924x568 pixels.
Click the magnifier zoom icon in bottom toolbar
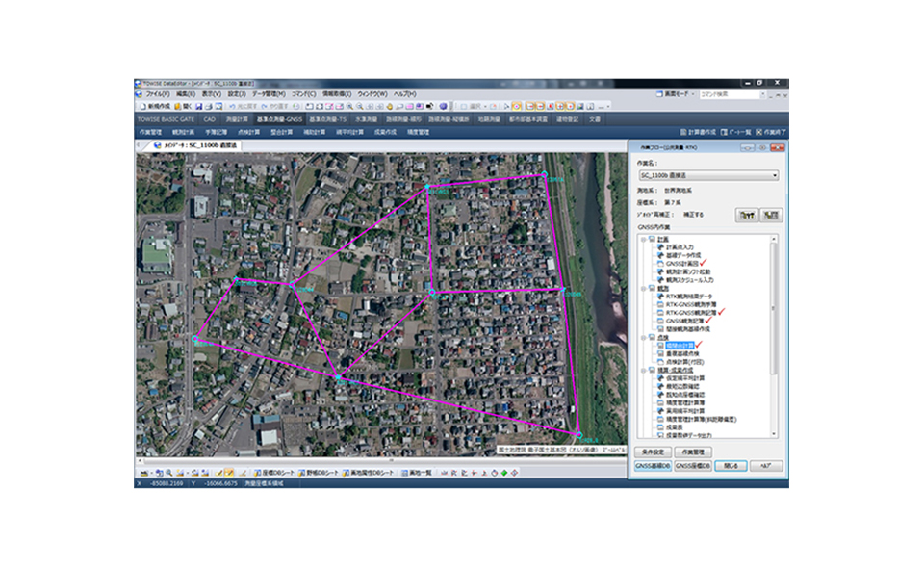tap(168, 473)
